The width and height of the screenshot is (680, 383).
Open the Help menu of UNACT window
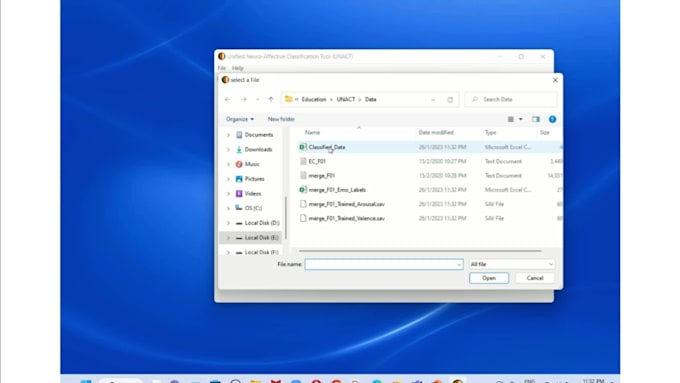(x=238, y=68)
